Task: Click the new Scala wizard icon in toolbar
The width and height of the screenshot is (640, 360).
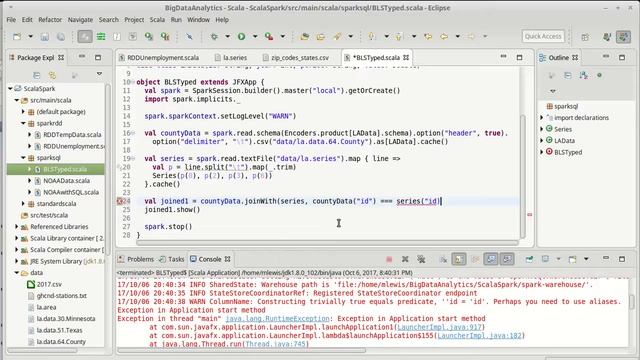Action: pyautogui.click(x=149, y=37)
